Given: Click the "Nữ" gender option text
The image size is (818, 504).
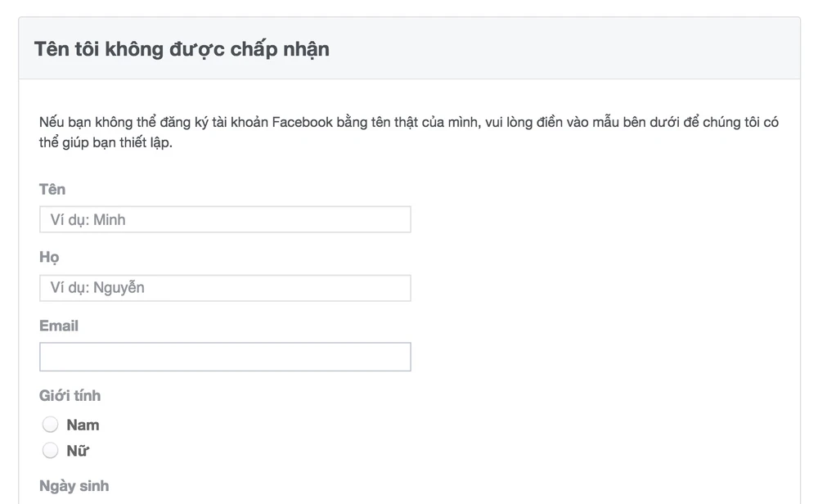Looking at the screenshot, I should 78,450.
